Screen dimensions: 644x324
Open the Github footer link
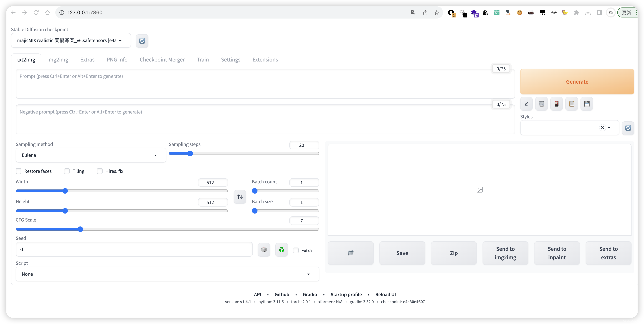(282, 294)
